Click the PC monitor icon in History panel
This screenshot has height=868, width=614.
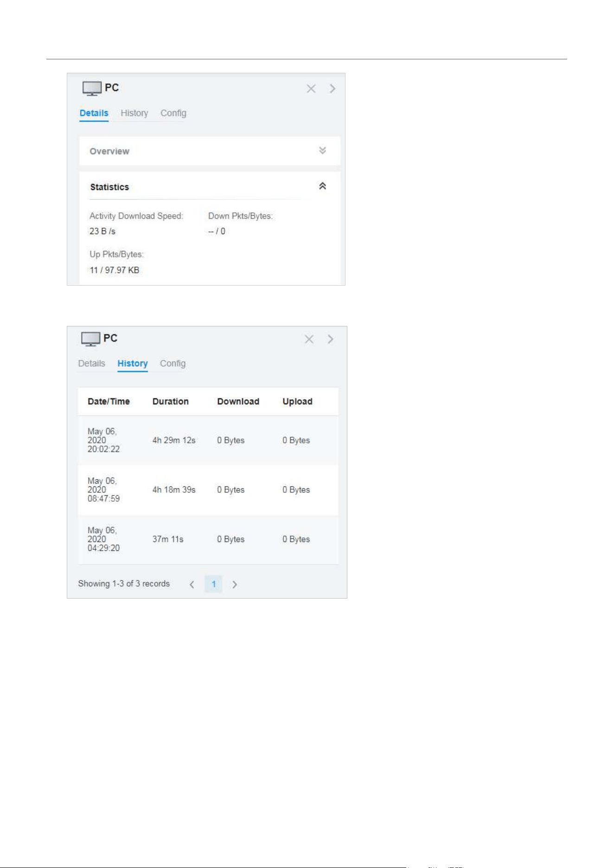(x=90, y=339)
